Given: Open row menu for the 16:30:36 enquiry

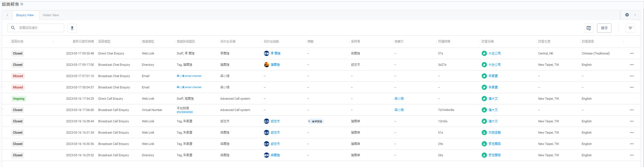Looking at the screenshot, I should point(632,144).
